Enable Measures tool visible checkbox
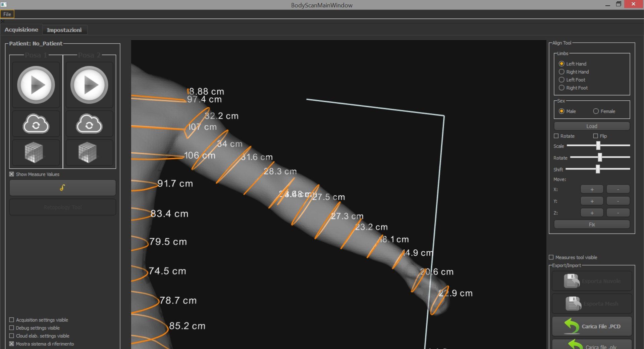This screenshot has height=349, width=644. (551, 257)
